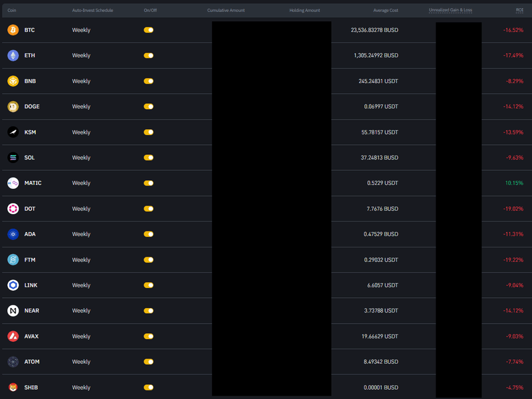Click the MATIC coin name label

[33, 184]
